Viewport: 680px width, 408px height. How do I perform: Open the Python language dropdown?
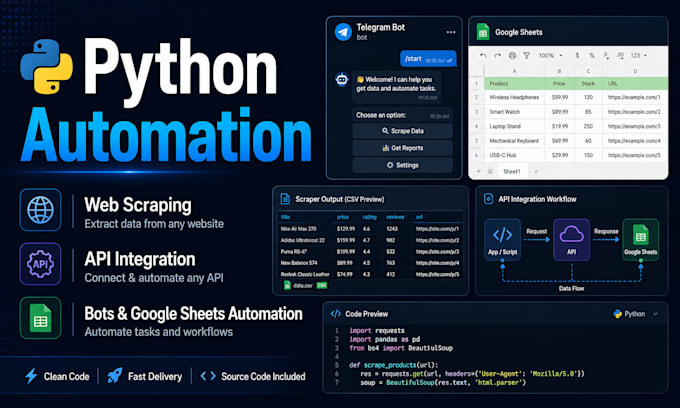636,314
